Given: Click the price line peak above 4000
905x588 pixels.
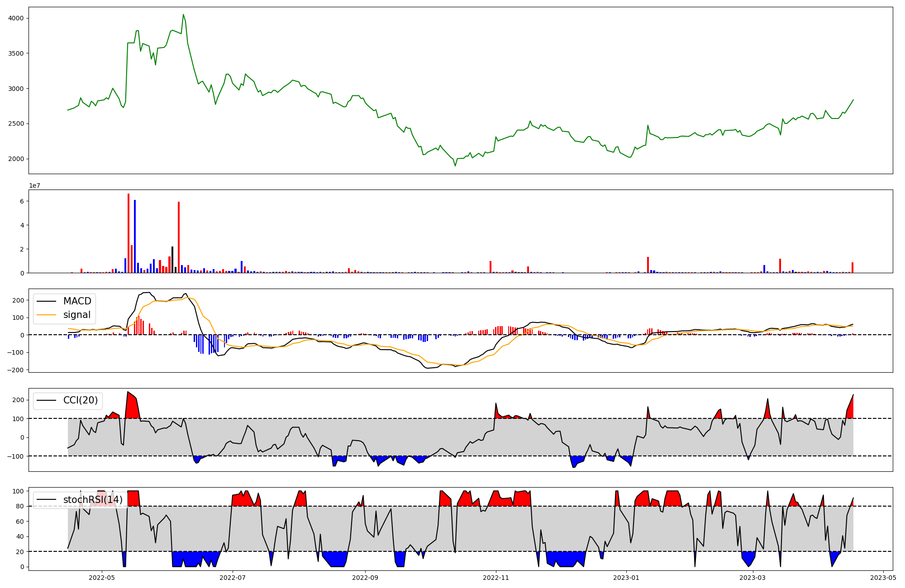Looking at the screenshot, I should [183, 14].
